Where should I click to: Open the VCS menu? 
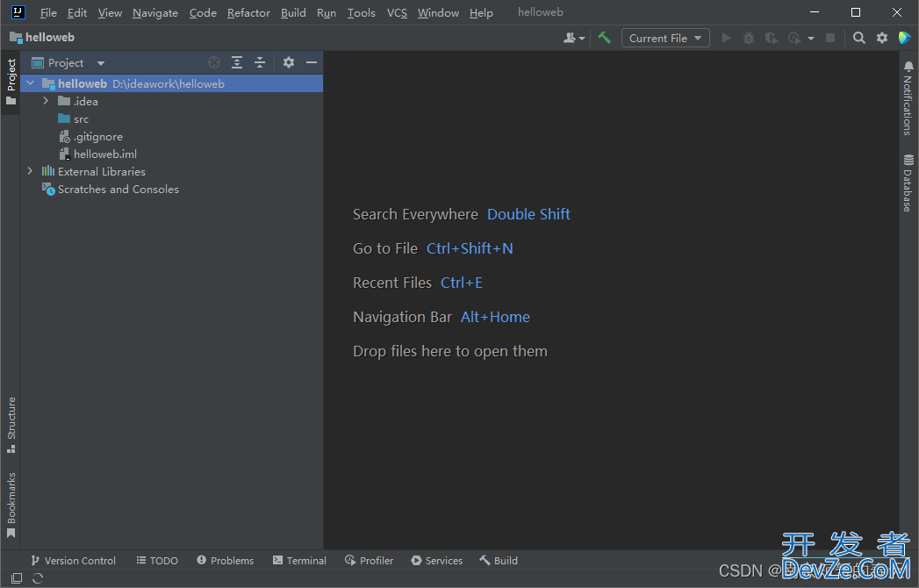pos(397,13)
